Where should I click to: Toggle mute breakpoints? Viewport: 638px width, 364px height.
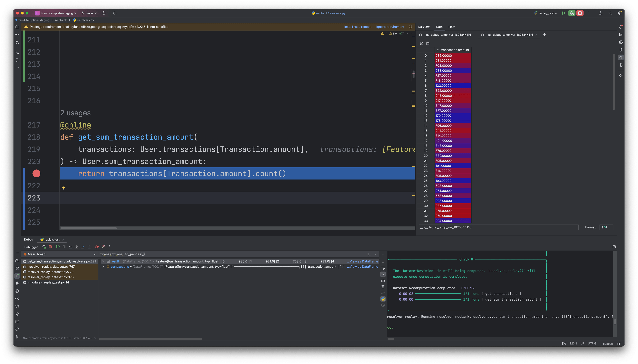[x=103, y=247]
